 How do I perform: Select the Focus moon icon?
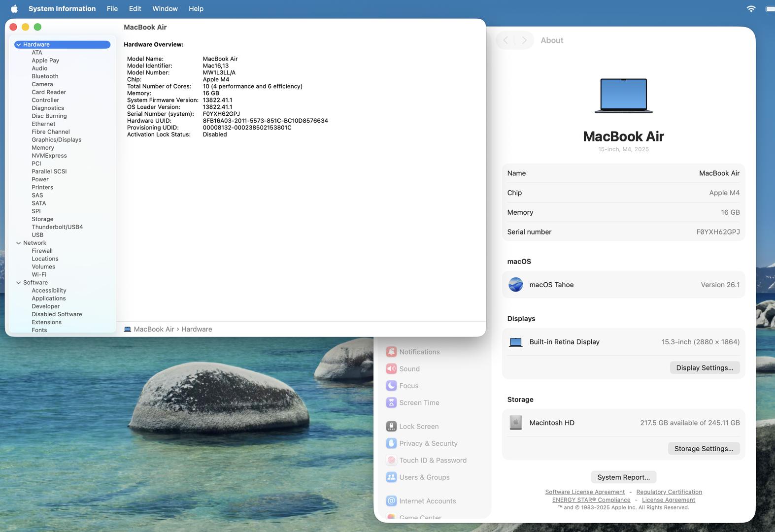tap(391, 386)
